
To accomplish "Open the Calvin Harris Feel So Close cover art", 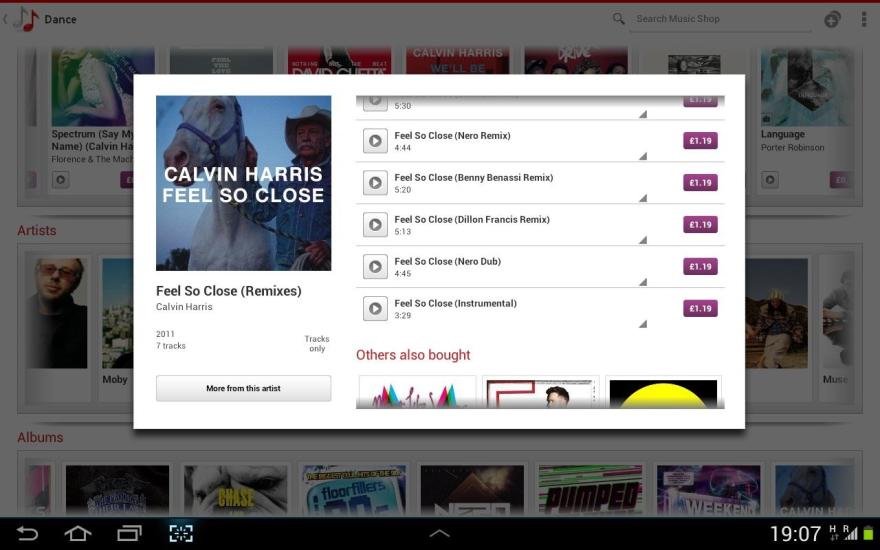I will 244,183.
